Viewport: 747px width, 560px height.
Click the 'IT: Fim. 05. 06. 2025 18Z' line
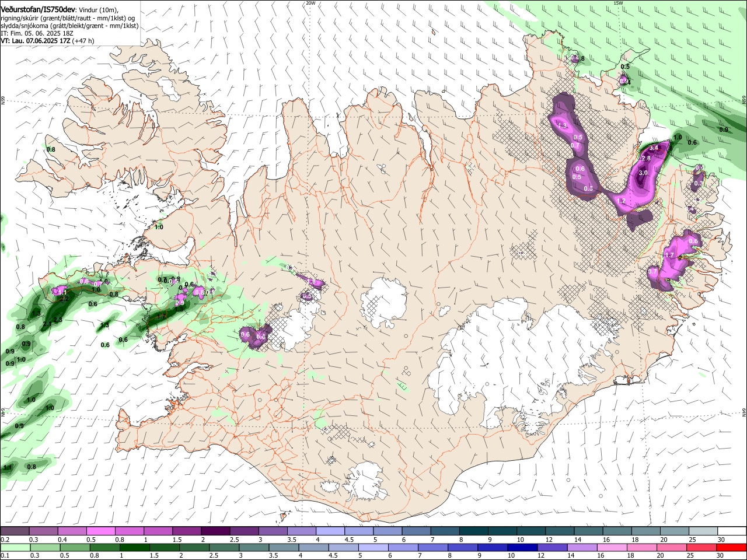click(37, 34)
